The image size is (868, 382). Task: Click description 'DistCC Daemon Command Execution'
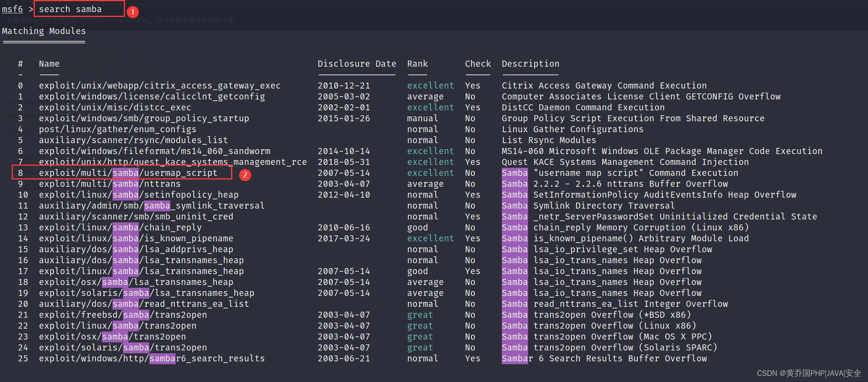tap(583, 108)
